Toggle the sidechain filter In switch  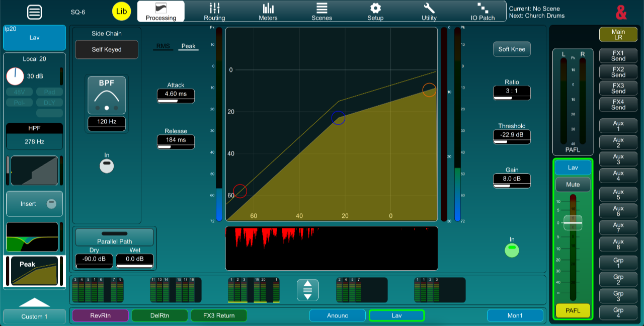(x=107, y=166)
